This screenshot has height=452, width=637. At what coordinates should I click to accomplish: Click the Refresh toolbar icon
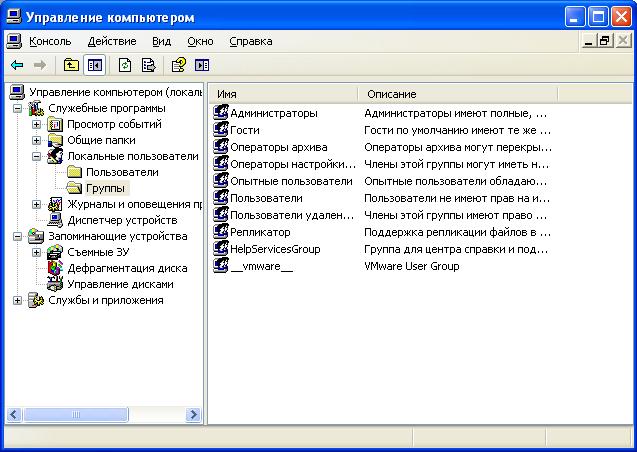(x=125, y=65)
